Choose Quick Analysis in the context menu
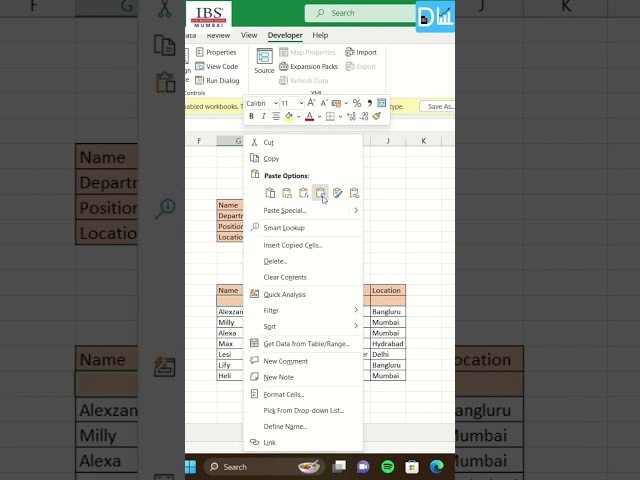 [x=303, y=294]
